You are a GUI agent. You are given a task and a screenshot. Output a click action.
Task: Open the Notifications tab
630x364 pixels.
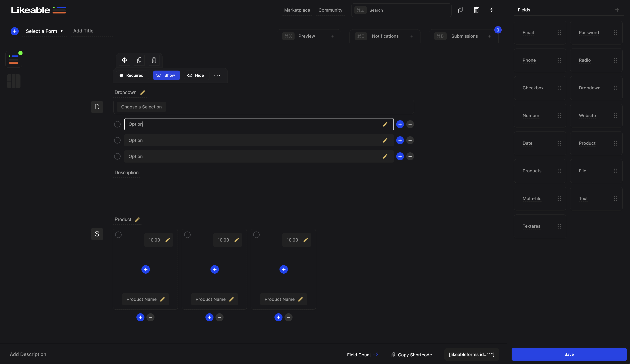pyautogui.click(x=385, y=36)
